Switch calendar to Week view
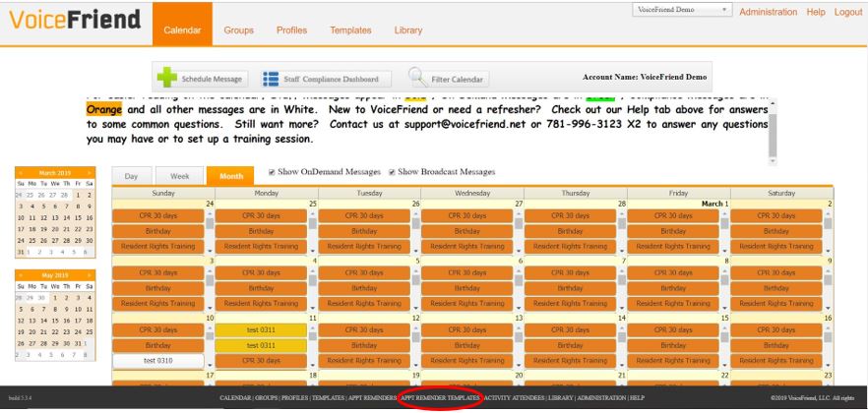Screen dimensions: 868x413 coord(179,176)
